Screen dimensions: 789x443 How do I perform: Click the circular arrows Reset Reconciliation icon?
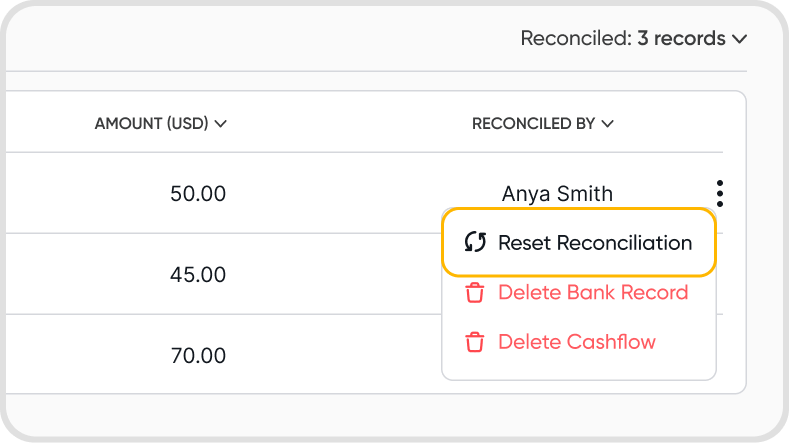click(x=475, y=242)
